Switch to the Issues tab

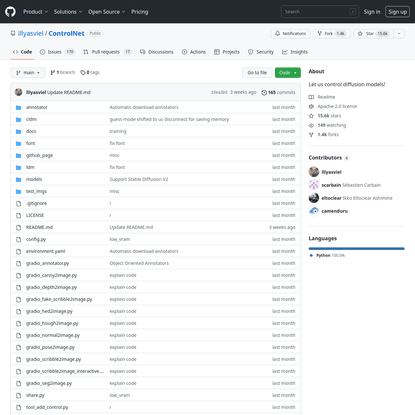pyautogui.click(x=57, y=52)
